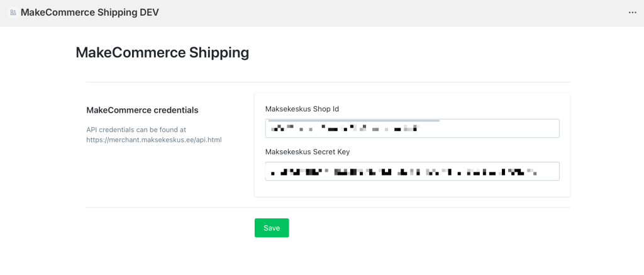Click the Save button
Image resolution: width=644 pixels, height=275 pixels.
(272, 228)
